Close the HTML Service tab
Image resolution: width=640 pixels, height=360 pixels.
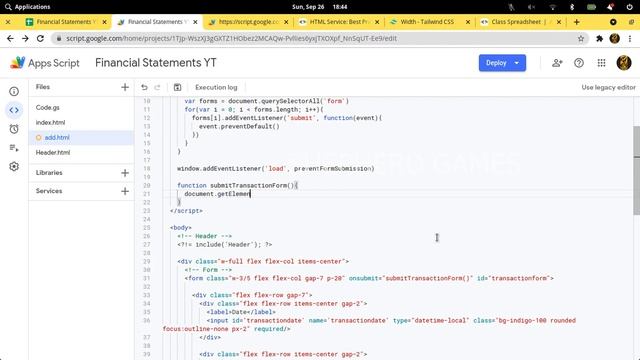[377, 22]
